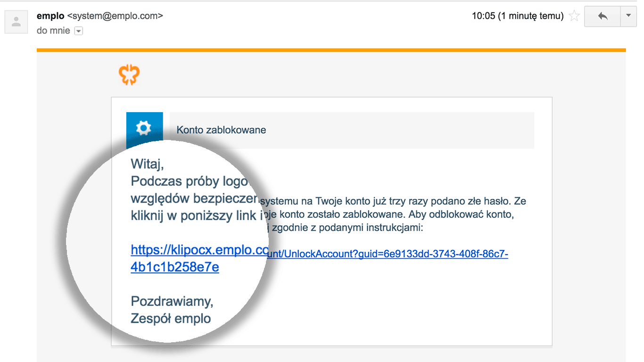Click the blue gear settings icon

pos(144,128)
